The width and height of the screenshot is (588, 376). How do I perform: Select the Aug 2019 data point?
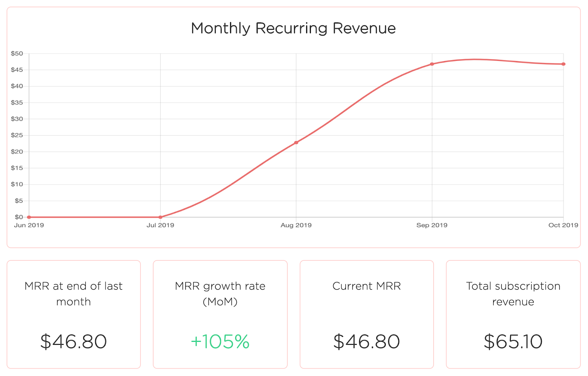(296, 142)
